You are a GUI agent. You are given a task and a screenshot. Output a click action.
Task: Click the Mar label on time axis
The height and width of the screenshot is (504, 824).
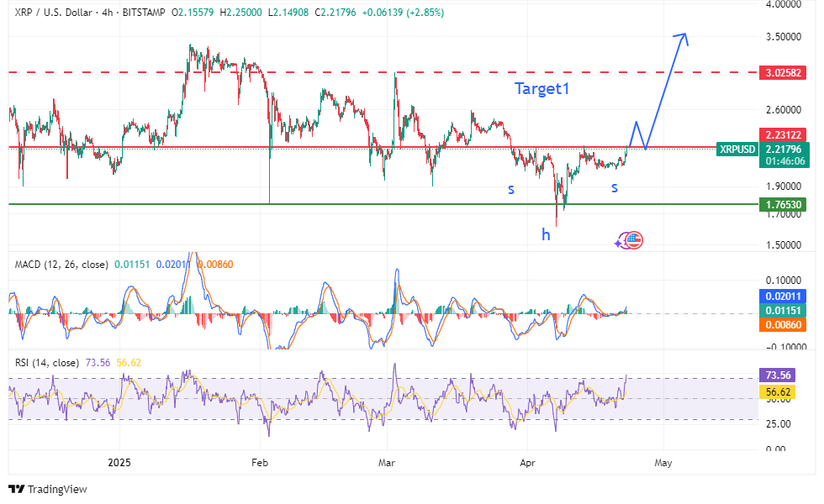[387, 463]
